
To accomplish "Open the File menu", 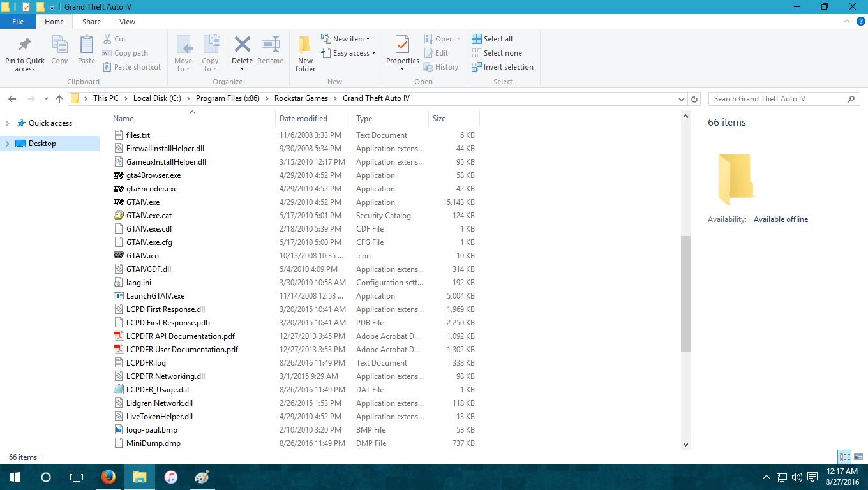I will [x=18, y=22].
